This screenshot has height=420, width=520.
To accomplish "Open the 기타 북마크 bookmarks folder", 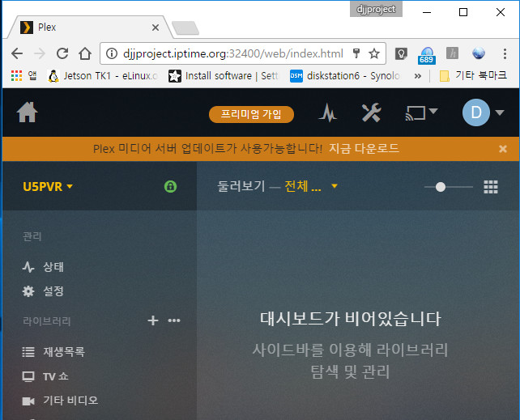I will tap(473, 76).
